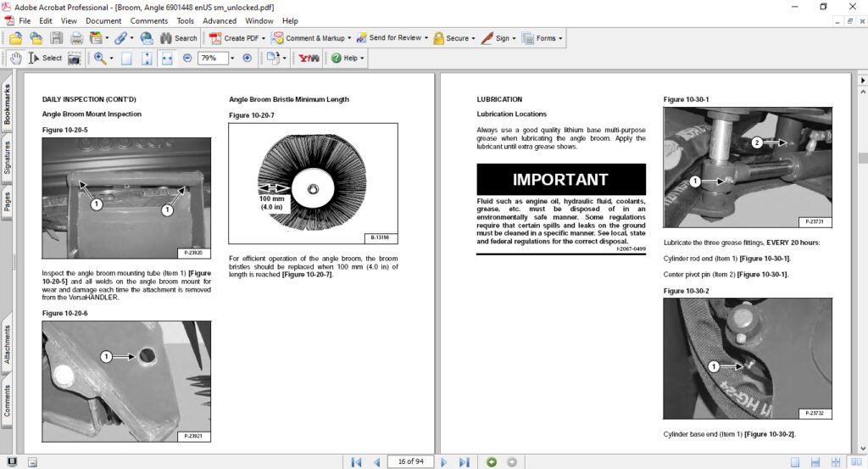
Task: Enable Actual Size page view
Action: click(x=126, y=59)
